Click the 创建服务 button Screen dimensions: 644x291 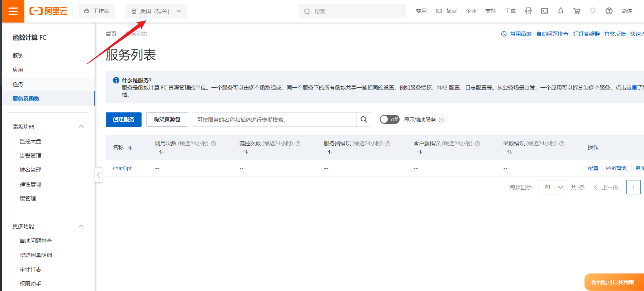[124, 120]
